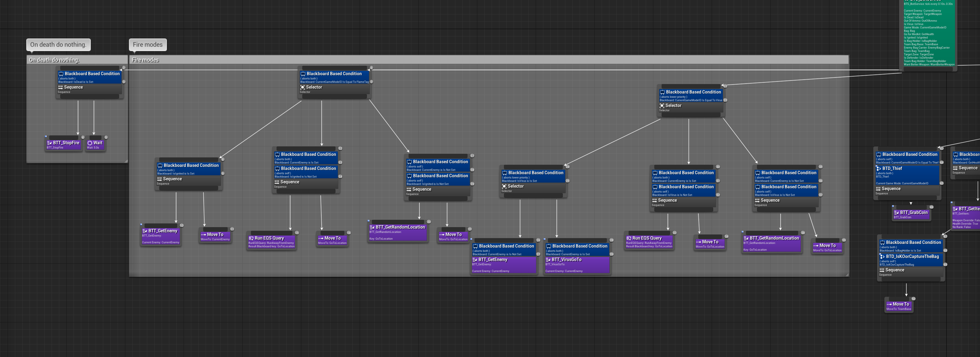This screenshot has width=980, height=357.
Task: Click the Sequence icon below "IsIgnited is Is Set"
Action: [x=160, y=179]
